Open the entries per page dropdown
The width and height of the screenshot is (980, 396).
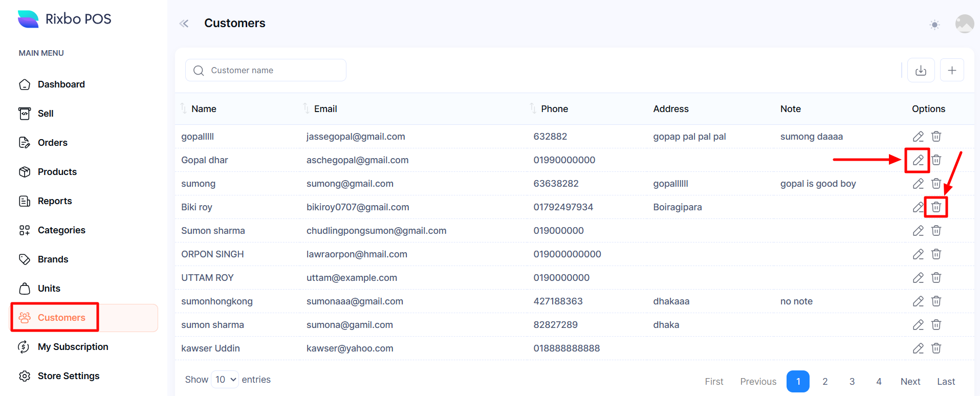[x=225, y=380]
